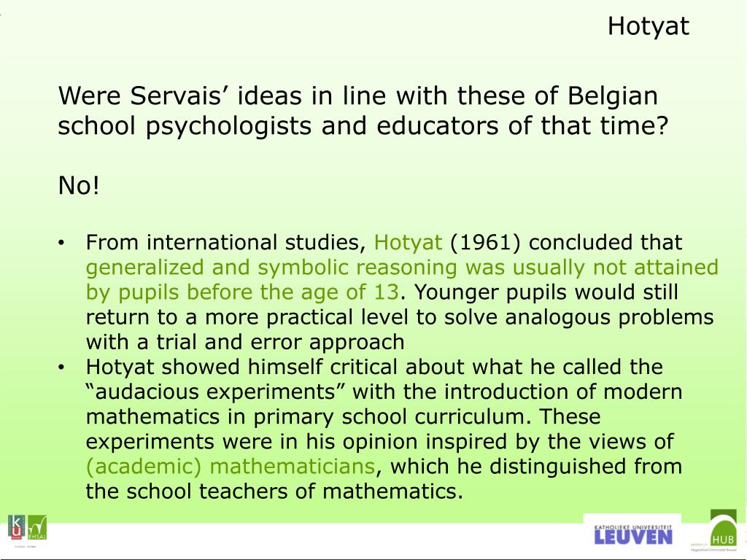Click the Katholieke Universiteit Leuven logo
The image size is (747, 560).
633,534
